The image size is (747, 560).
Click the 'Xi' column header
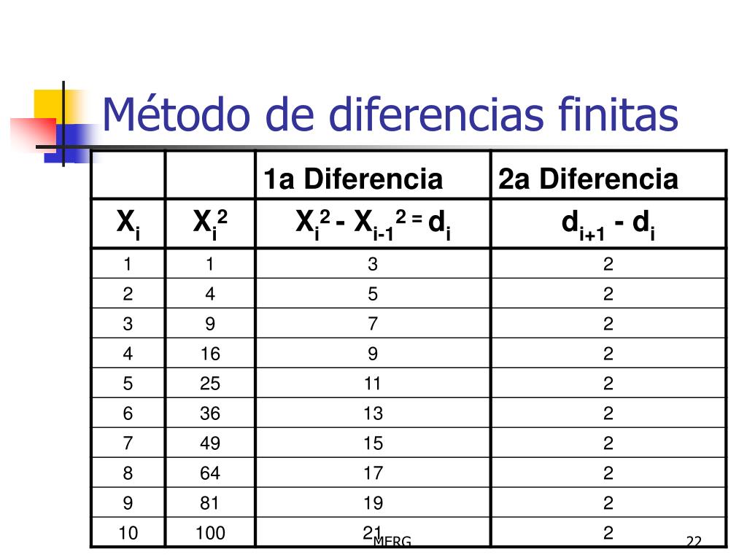click(x=128, y=223)
